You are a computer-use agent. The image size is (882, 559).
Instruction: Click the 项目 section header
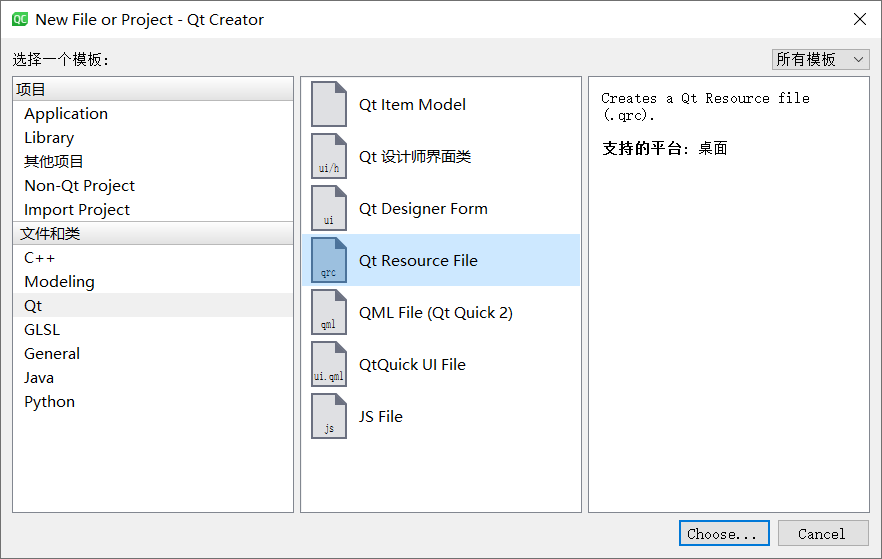[152, 89]
